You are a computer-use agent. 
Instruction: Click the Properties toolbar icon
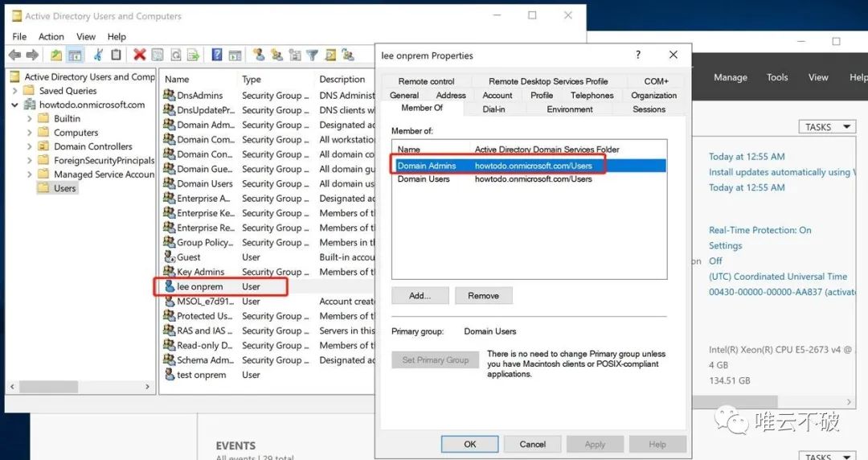coord(158,55)
